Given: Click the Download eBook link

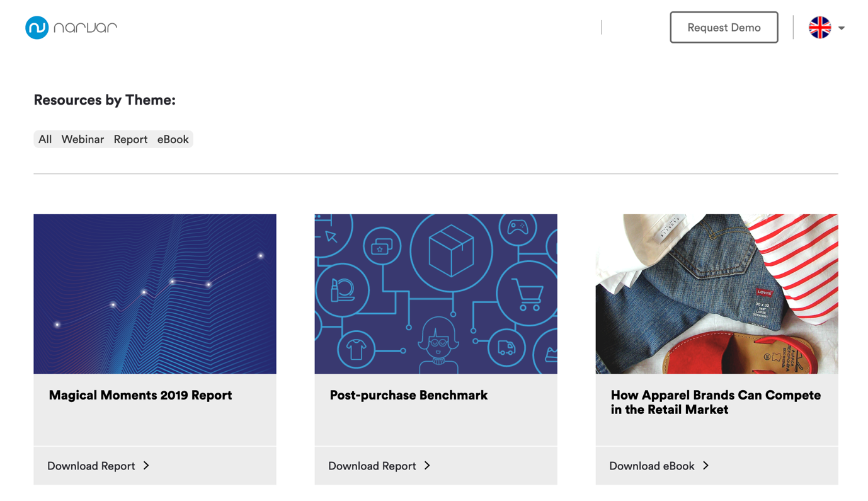Looking at the screenshot, I should tap(652, 466).
